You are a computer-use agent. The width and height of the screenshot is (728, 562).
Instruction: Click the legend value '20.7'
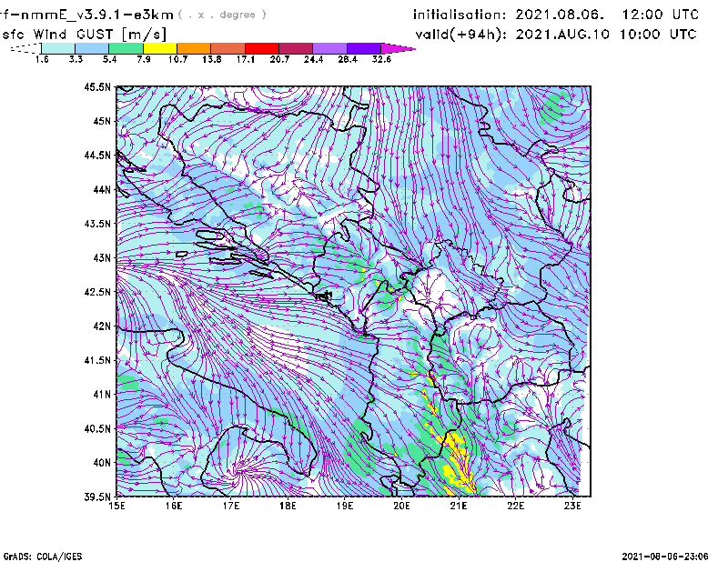279,59
